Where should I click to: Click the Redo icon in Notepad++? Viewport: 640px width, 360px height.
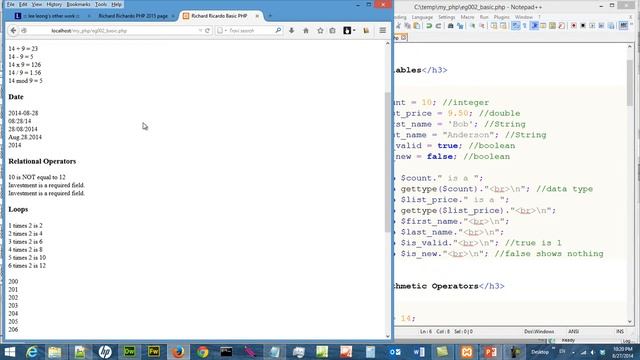(438, 26)
